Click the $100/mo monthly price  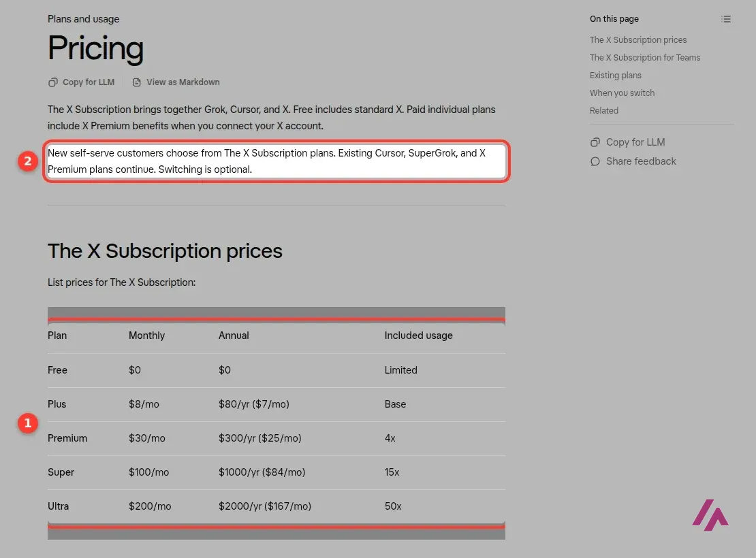click(149, 472)
